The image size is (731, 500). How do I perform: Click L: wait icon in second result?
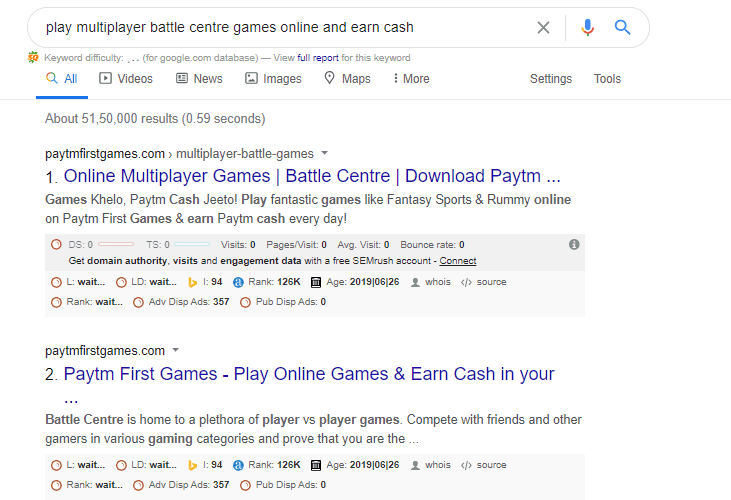pyautogui.click(x=56, y=465)
